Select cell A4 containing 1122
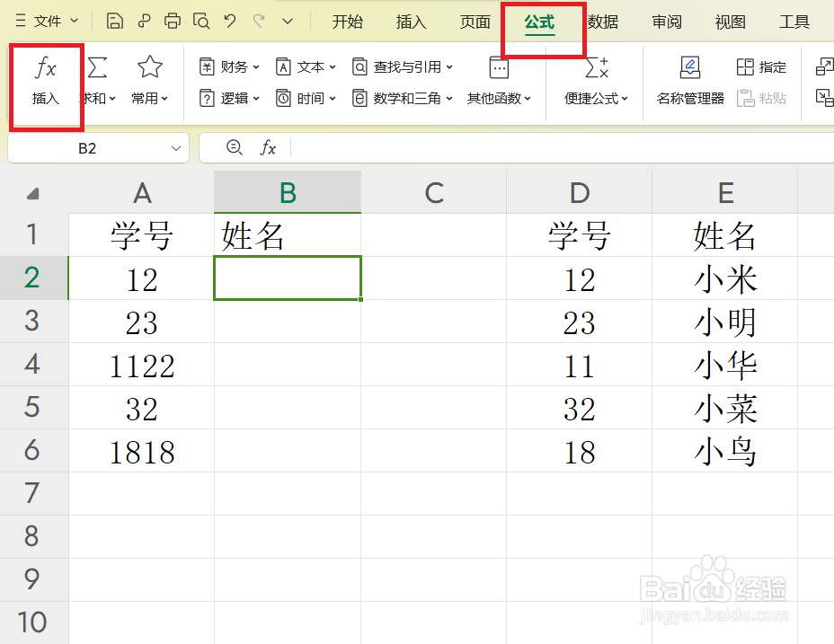This screenshot has height=644, width=834. tap(141, 365)
